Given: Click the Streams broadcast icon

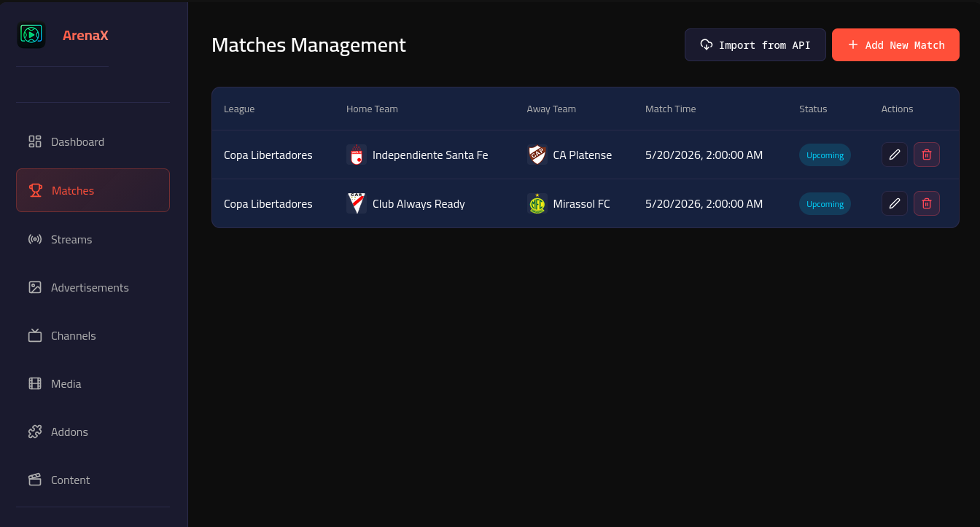Looking at the screenshot, I should [35, 239].
